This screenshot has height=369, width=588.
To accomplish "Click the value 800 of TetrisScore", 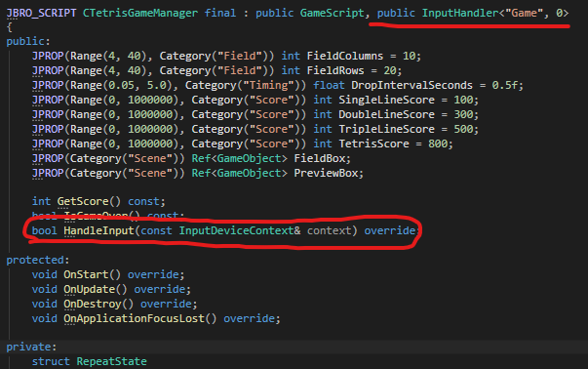I will pos(438,143).
